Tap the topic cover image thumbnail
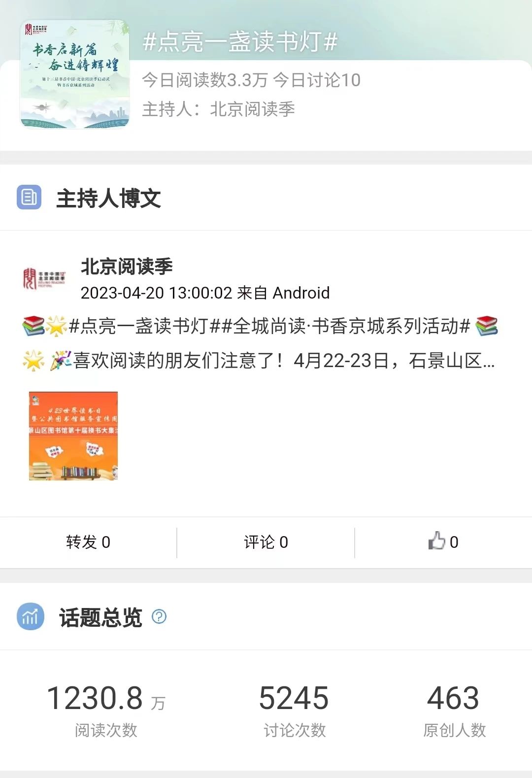 click(x=75, y=74)
